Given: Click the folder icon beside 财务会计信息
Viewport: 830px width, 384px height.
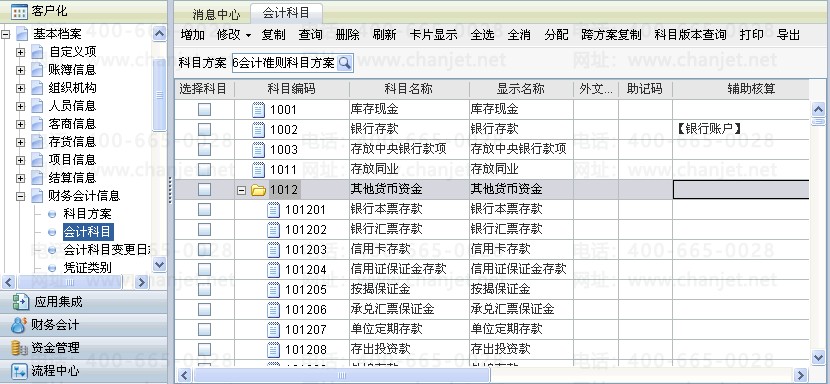Looking at the screenshot, I should (37, 196).
